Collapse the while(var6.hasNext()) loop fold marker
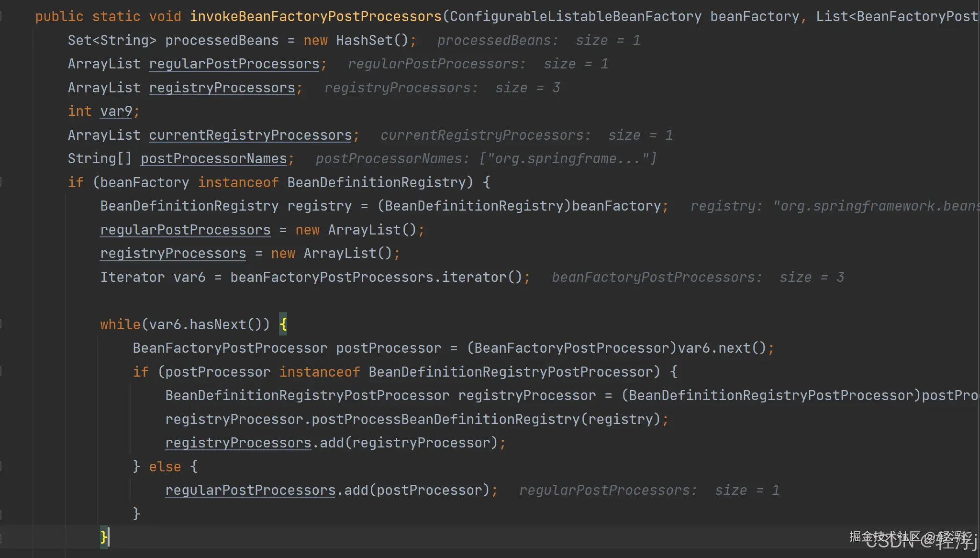 1,324
